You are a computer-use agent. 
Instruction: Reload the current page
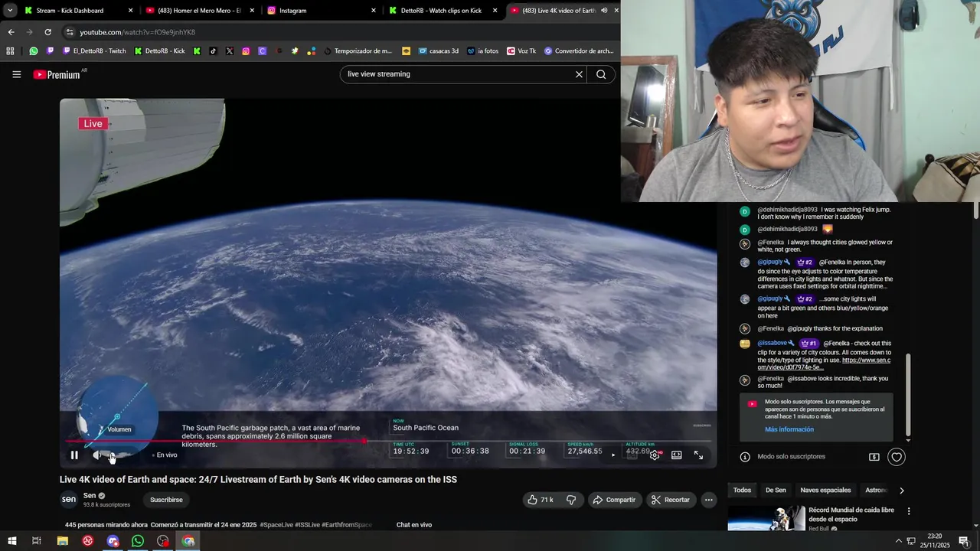(47, 32)
